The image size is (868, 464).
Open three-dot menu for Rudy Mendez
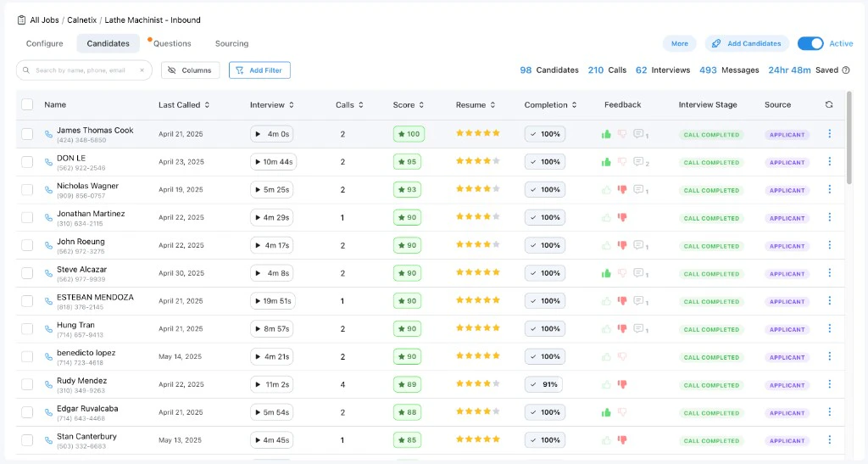pos(829,383)
